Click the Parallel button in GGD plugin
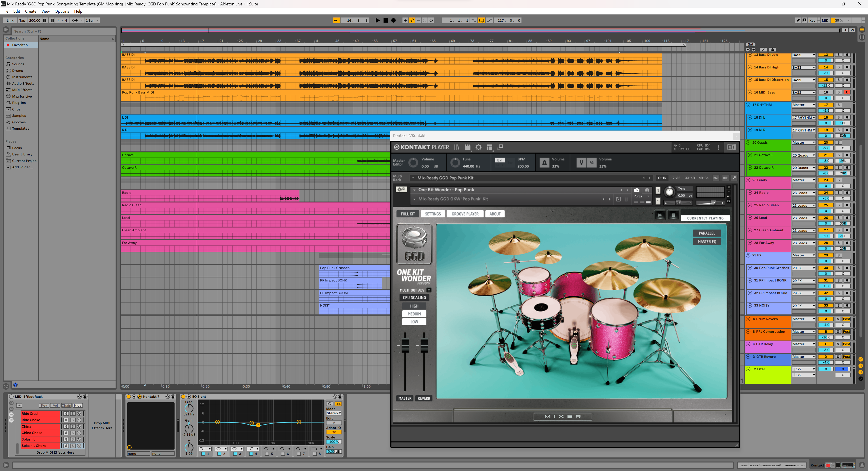 point(707,233)
